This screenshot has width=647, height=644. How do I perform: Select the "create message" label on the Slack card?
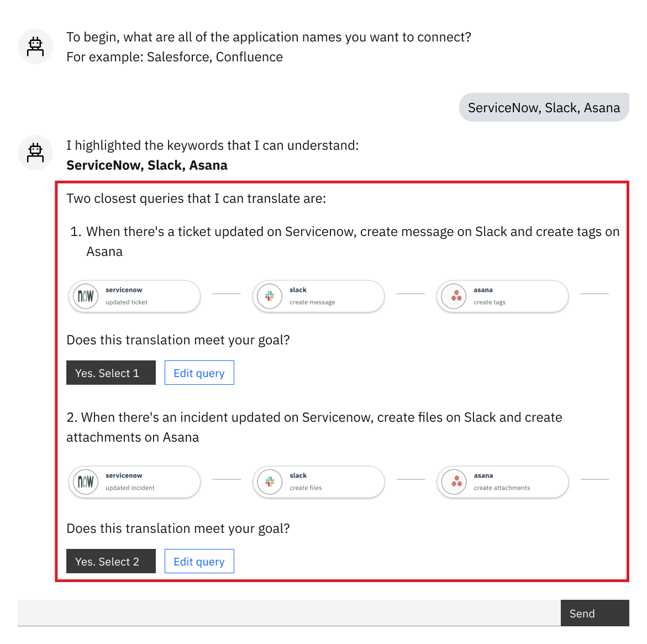[x=312, y=302]
